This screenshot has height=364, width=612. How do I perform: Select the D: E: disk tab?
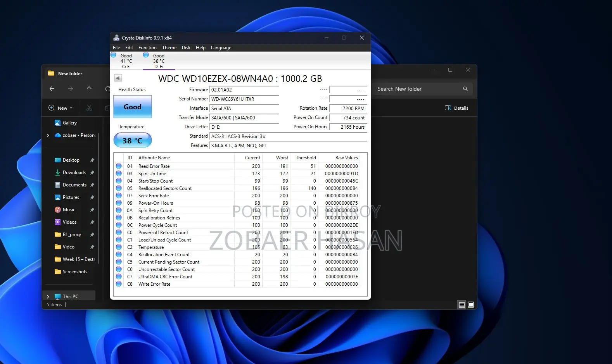pyautogui.click(x=159, y=61)
